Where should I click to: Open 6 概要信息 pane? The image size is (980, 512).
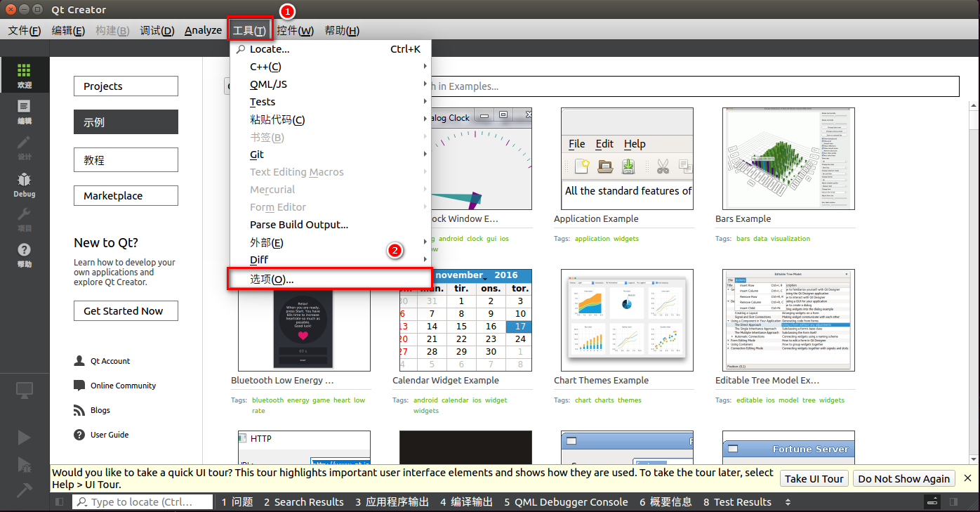(x=666, y=502)
